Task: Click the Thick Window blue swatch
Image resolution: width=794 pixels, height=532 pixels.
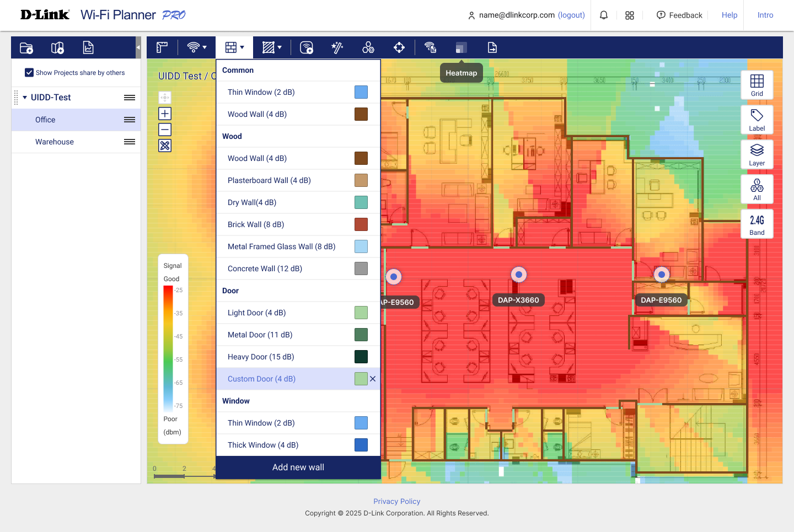Action: click(x=361, y=445)
